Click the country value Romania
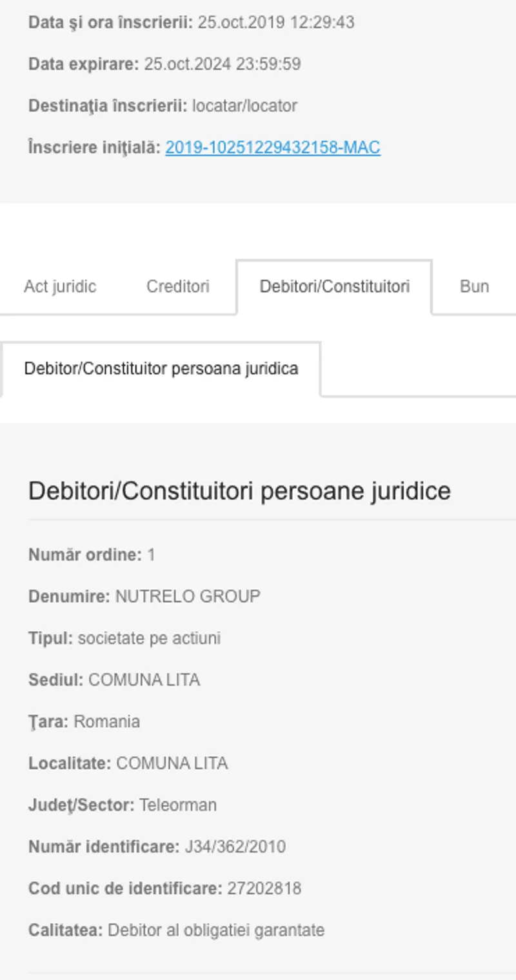Screen dimensions: 516x980 click(106, 721)
